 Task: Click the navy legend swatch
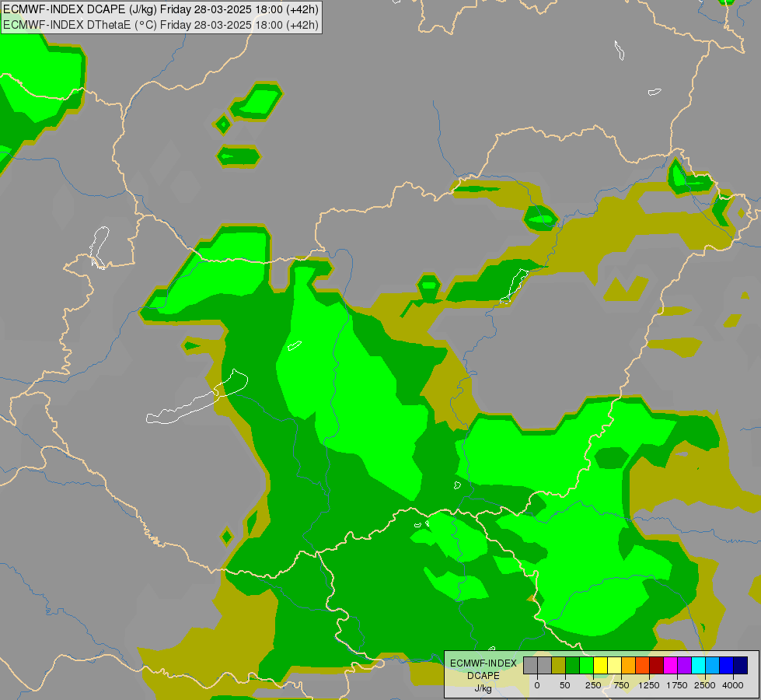click(741, 665)
